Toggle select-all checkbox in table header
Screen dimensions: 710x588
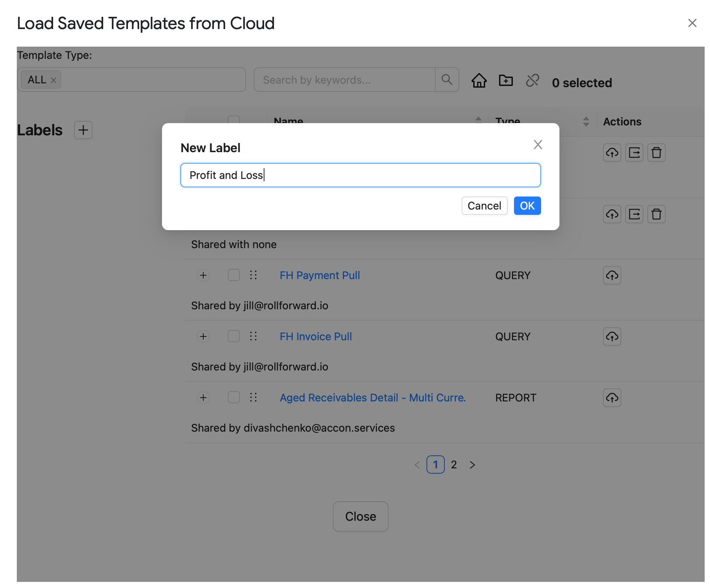(x=234, y=119)
